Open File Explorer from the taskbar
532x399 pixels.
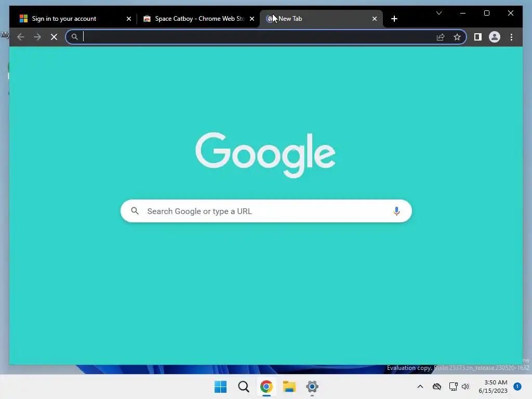click(x=289, y=387)
